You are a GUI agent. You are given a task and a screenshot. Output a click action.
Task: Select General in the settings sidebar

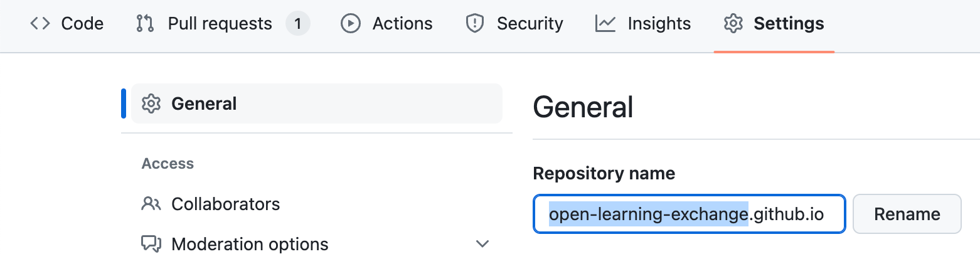204,103
